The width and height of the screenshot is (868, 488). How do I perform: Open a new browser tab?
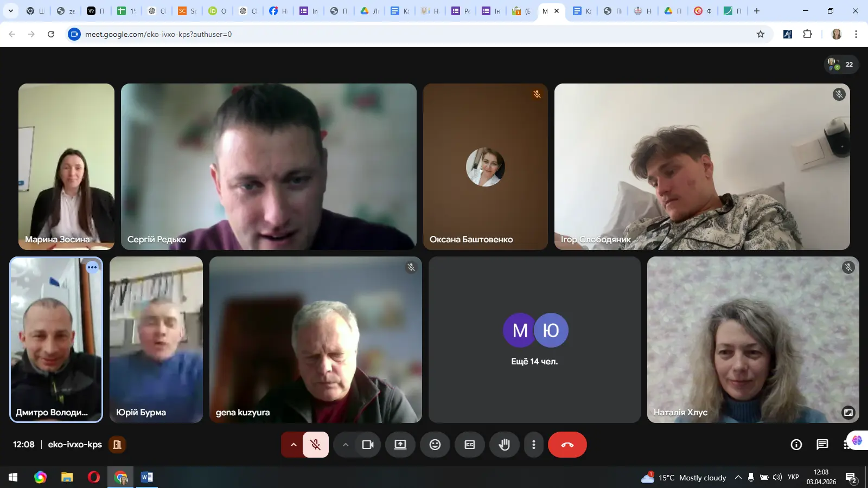coord(757,11)
